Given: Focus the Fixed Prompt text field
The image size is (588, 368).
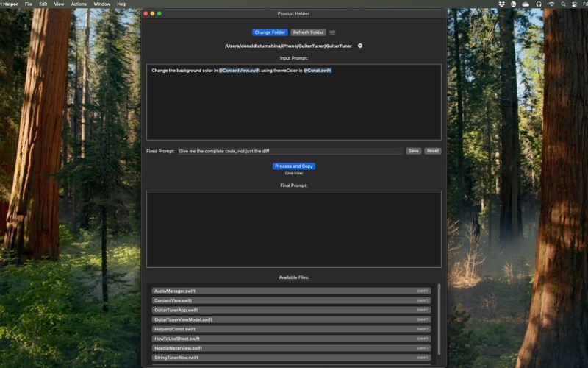Looking at the screenshot, I should [290, 152].
